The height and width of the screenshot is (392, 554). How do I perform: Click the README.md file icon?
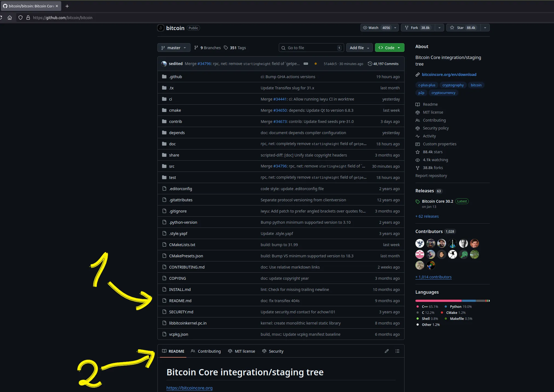point(164,300)
